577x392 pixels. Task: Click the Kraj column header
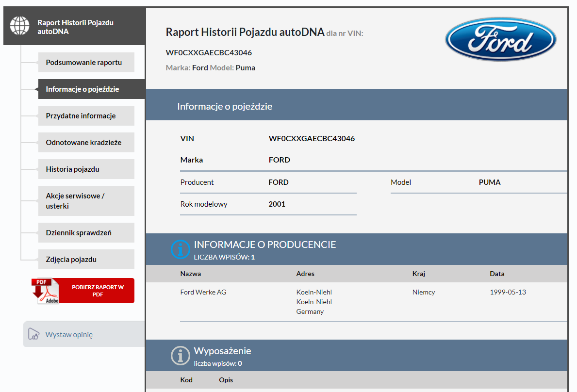[x=419, y=274]
